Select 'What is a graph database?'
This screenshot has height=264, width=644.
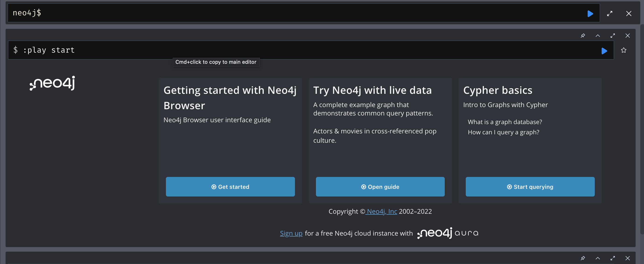505,122
